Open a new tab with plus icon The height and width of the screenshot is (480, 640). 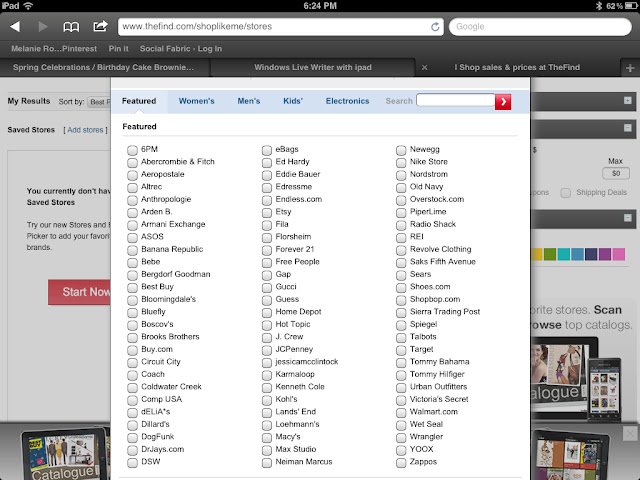point(627,67)
